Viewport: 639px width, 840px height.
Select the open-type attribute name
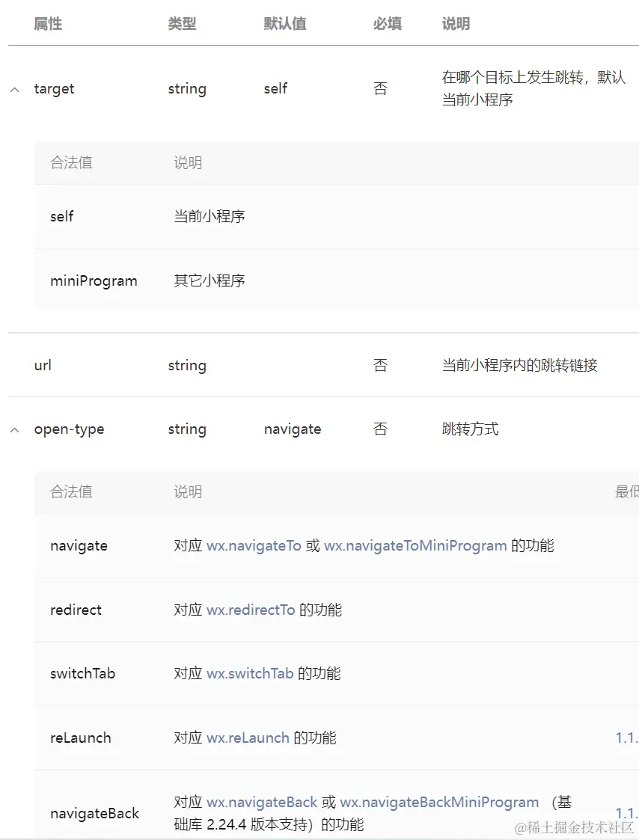pyautogui.click(x=69, y=429)
